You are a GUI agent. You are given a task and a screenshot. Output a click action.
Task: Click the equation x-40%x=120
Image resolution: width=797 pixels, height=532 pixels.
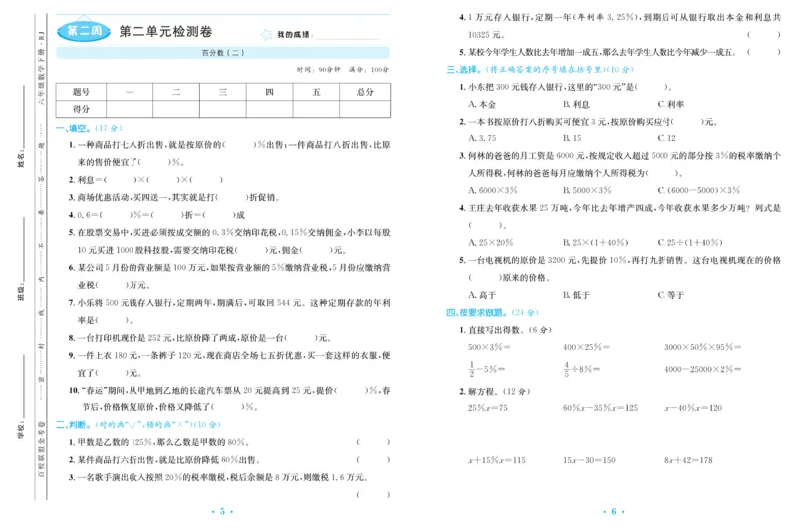point(693,408)
